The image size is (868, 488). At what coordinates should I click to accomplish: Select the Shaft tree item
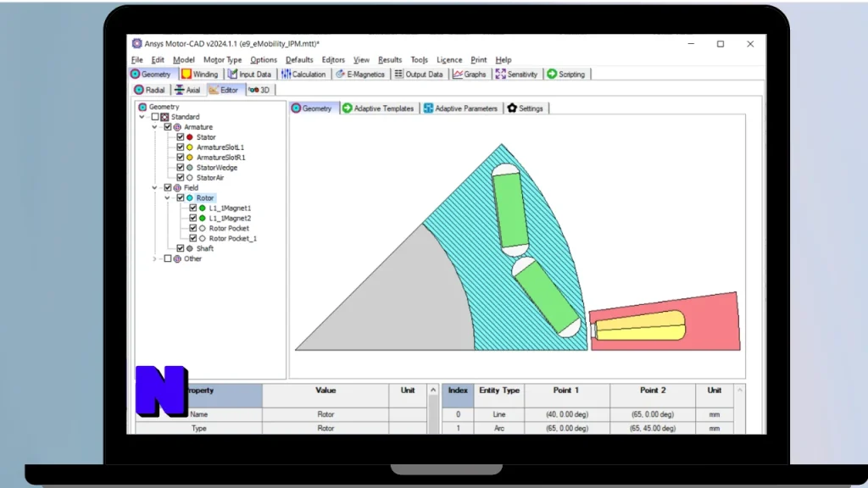coord(205,248)
